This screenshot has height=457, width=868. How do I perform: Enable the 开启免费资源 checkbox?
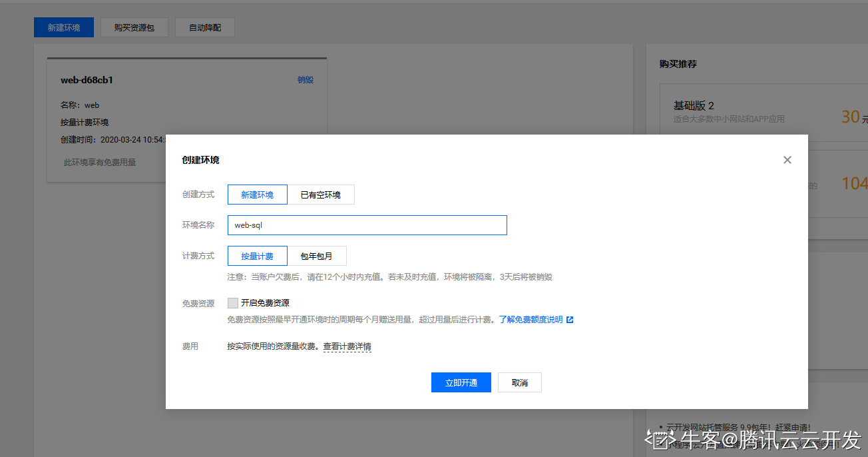[233, 303]
